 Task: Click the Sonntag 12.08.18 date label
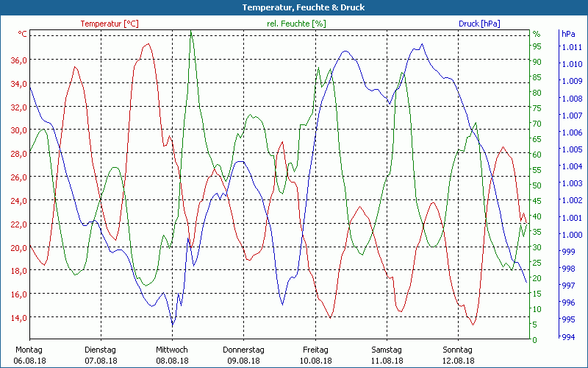(458, 355)
